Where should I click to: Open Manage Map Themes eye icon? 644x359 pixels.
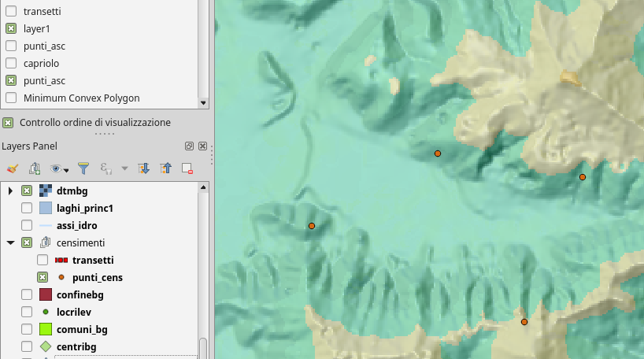tap(56, 168)
